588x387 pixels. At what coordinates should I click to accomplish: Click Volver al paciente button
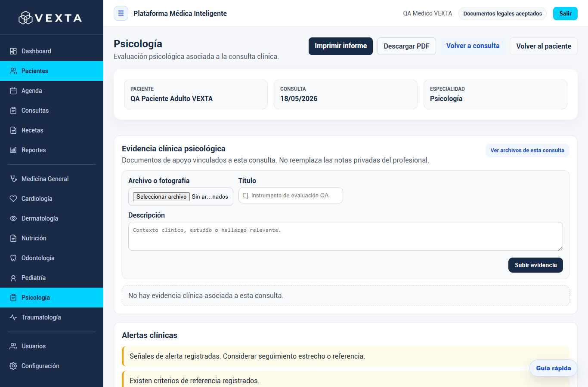544,46
